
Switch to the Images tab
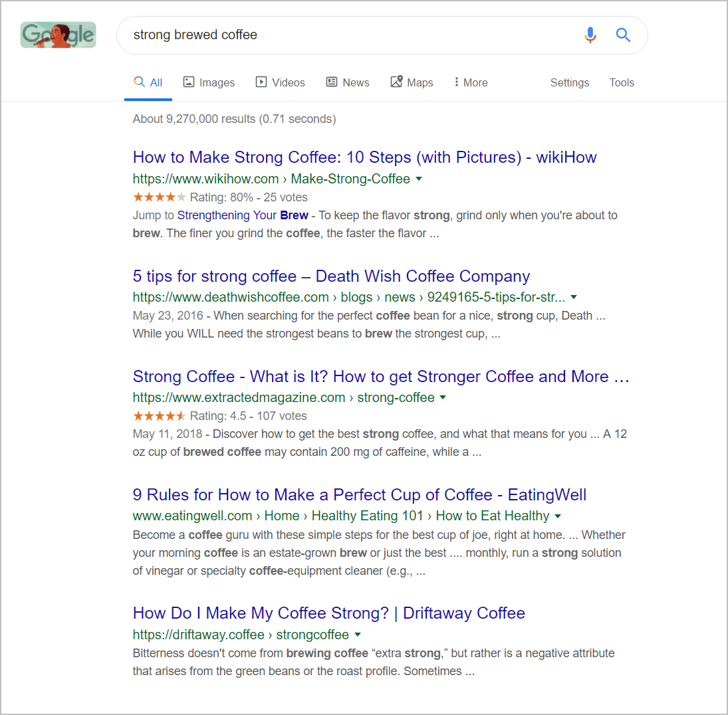pos(209,82)
